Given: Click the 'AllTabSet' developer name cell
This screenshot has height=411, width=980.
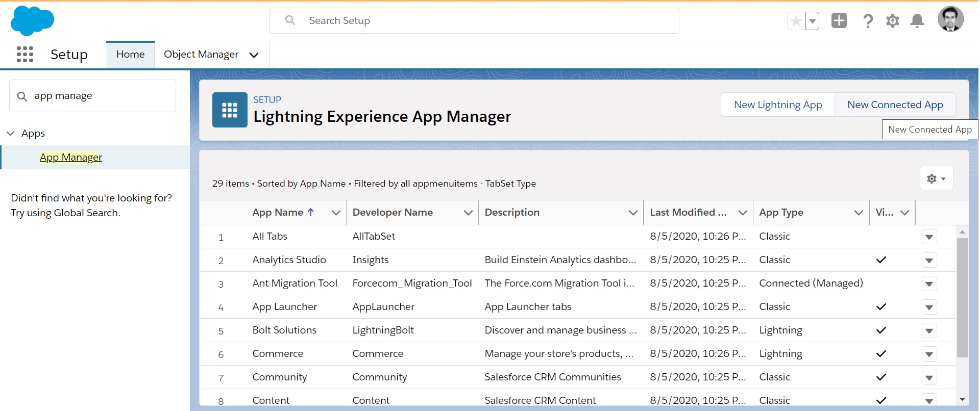Looking at the screenshot, I should point(374,237).
